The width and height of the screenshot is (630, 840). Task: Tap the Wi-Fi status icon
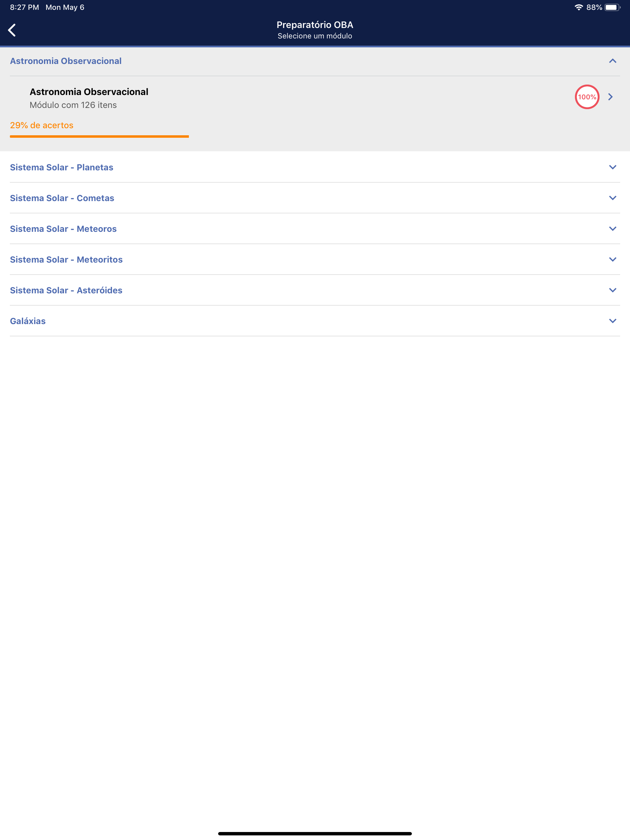tap(578, 7)
